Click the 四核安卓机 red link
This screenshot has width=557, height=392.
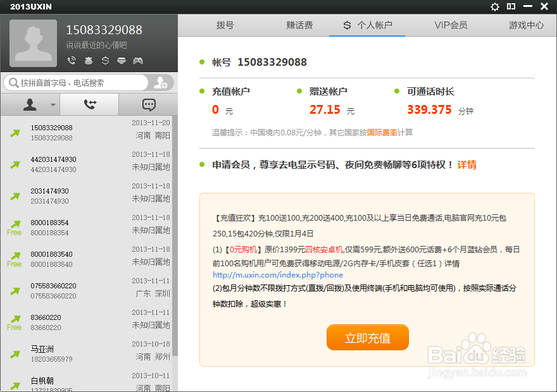[324, 249]
